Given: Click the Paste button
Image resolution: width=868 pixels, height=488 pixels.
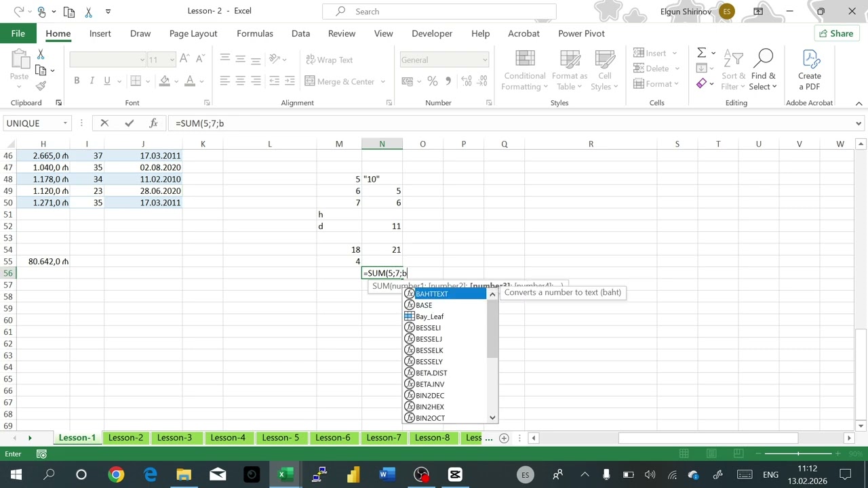Looking at the screenshot, I should pyautogui.click(x=20, y=68).
